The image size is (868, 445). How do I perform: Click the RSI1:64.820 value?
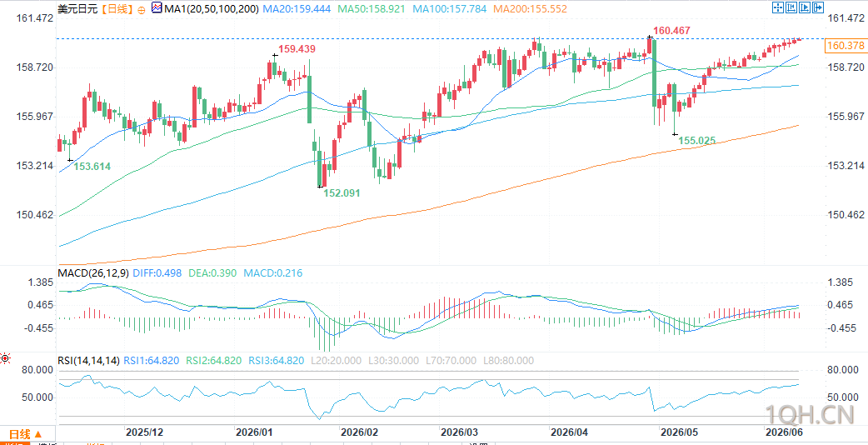152,360
